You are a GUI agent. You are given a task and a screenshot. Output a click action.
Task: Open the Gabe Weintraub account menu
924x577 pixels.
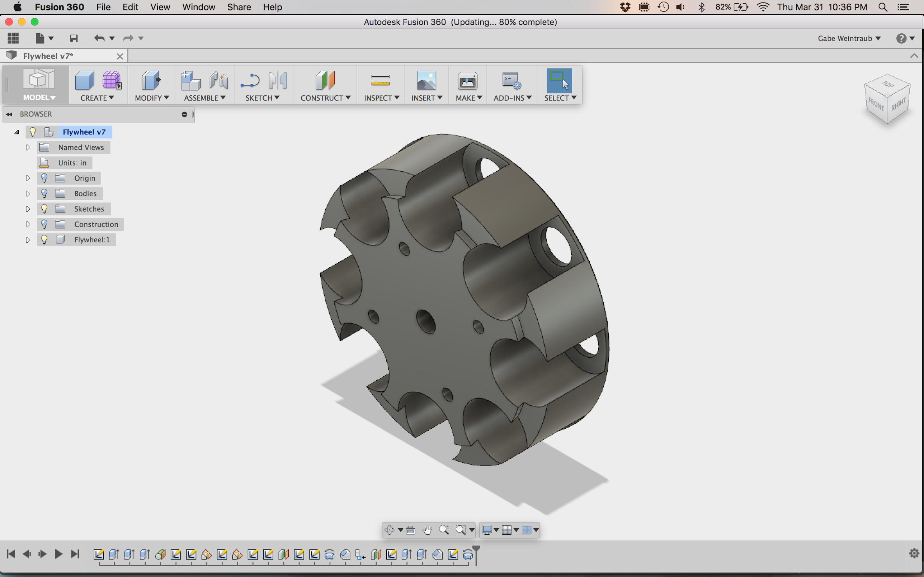point(849,38)
